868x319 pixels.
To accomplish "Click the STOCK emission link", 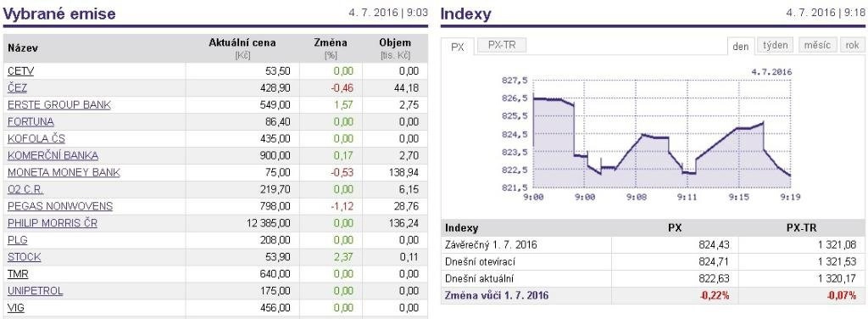I will pyautogui.click(x=25, y=257).
